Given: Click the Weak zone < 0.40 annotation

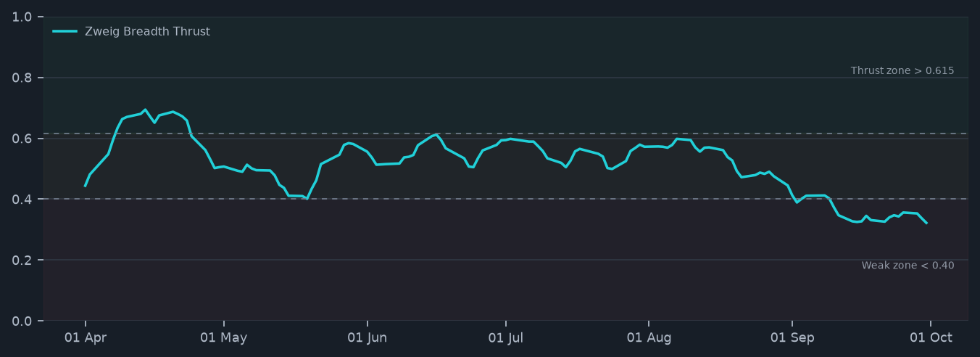Looking at the screenshot, I should tap(908, 266).
